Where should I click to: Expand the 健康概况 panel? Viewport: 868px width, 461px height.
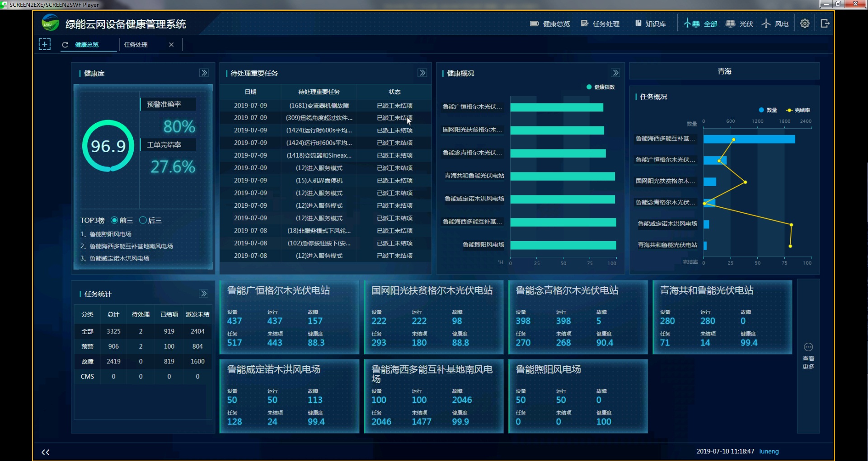point(615,73)
